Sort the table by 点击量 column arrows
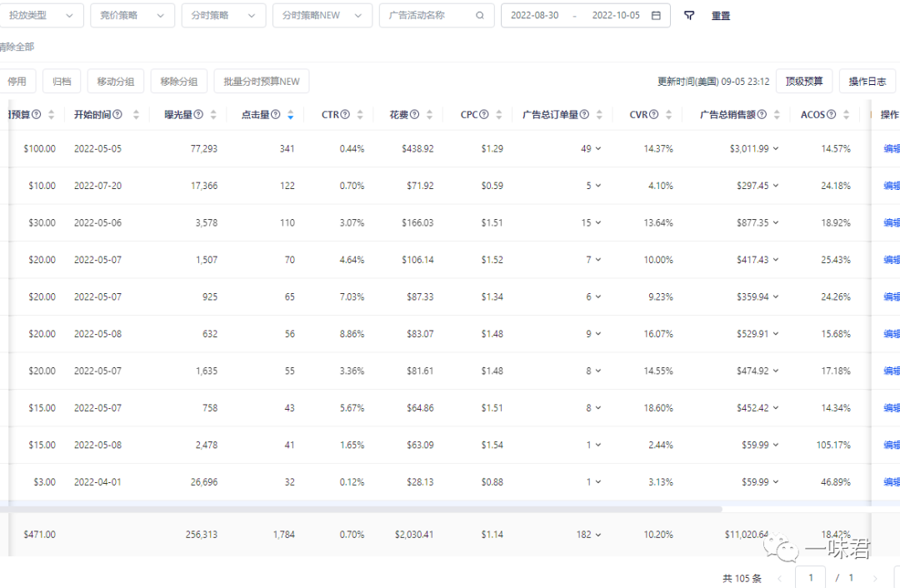Image resolution: width=900 pixels, height=588 pixels. [x=290, y=115]
